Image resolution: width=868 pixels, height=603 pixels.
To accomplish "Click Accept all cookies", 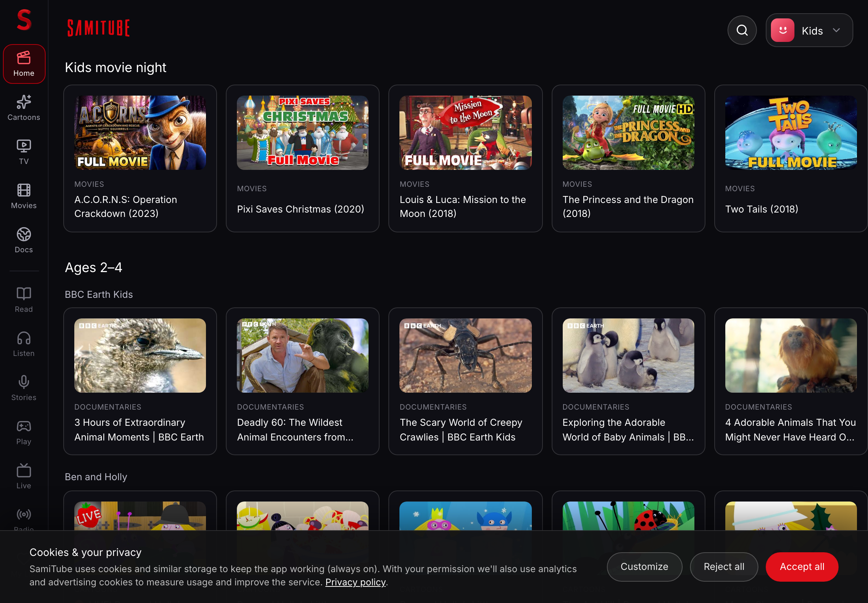I will [x=801, y=566].
